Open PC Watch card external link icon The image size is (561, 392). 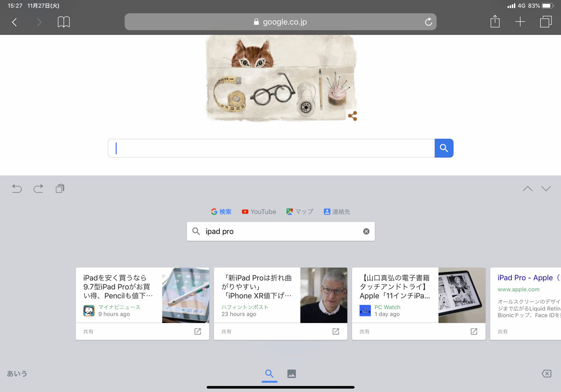(474, 332)
